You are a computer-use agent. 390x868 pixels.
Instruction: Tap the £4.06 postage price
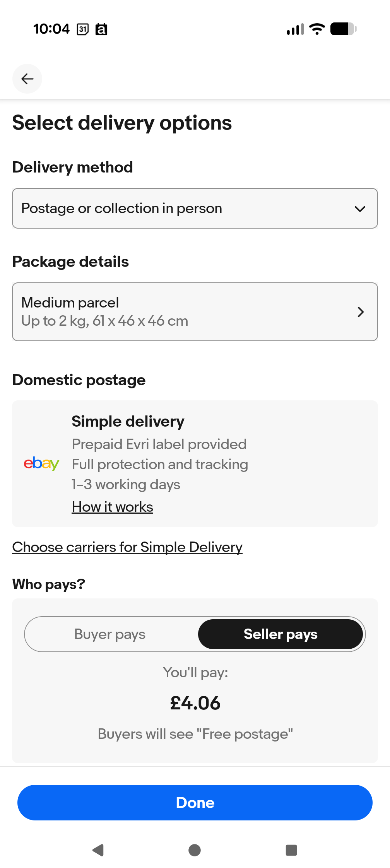point(195,703)
